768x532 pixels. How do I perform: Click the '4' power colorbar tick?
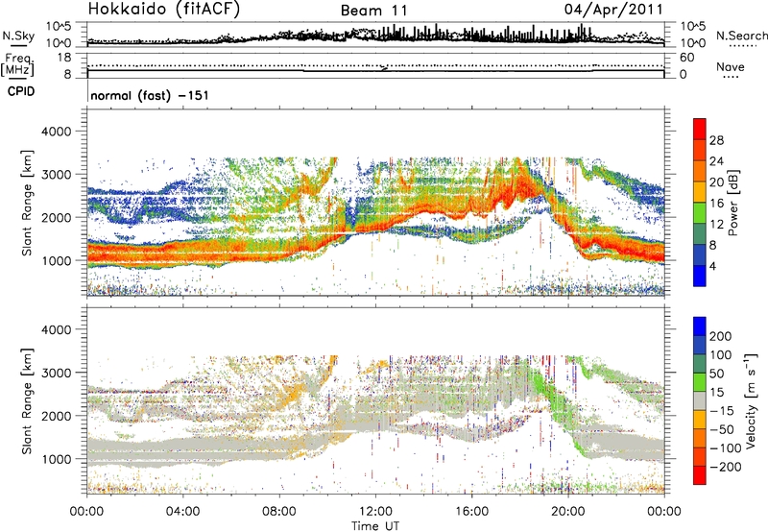pyautogui.click(x=712, y=267)
